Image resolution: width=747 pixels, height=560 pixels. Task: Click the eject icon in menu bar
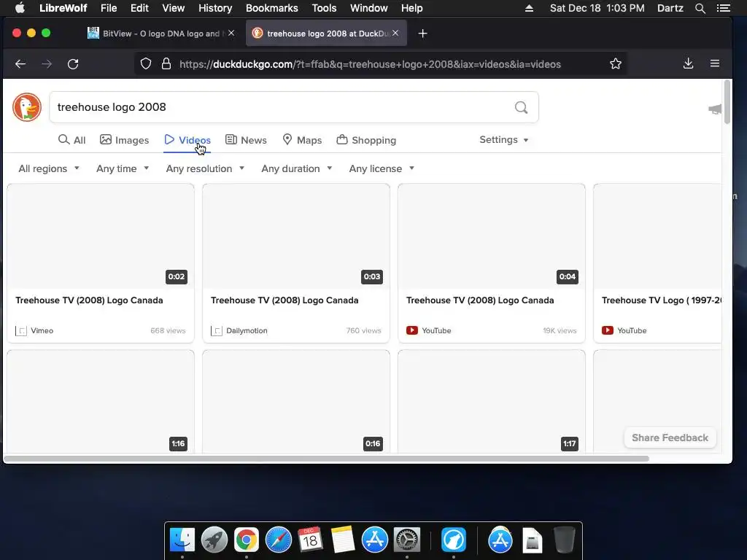[529, 8]
